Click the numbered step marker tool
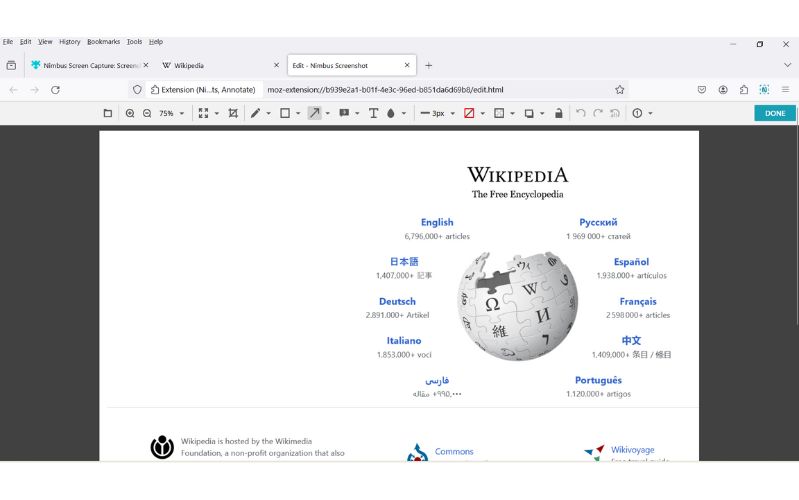 tap(637, 113)
